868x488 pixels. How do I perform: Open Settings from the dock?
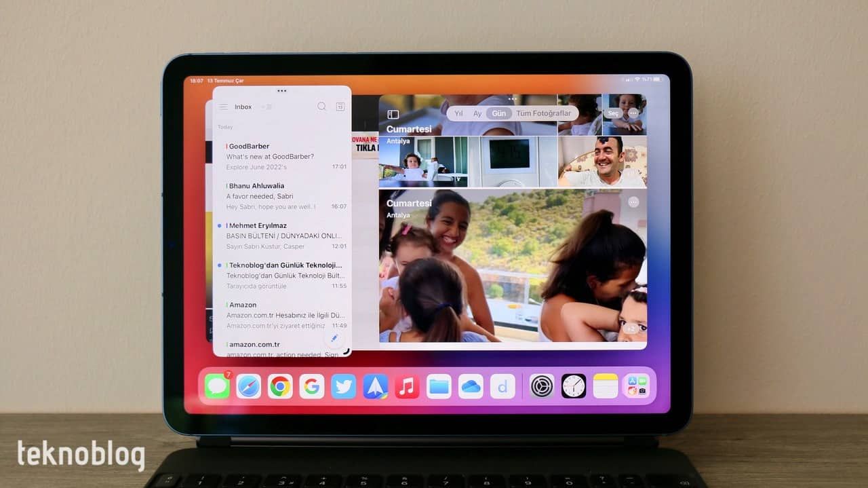point(542,386)
